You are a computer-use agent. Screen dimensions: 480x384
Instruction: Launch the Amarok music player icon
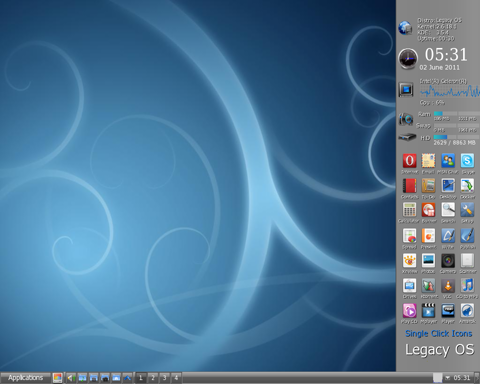tap(467, 311)
